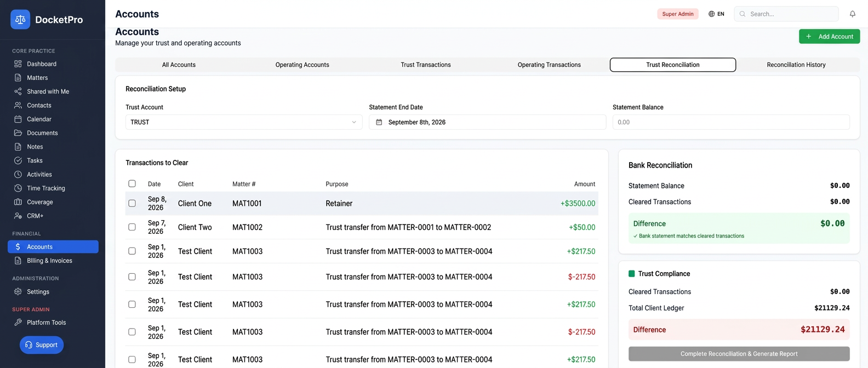Open the Trust Account dropdown
Screen dimensions: 868x368
coord(244,122)
